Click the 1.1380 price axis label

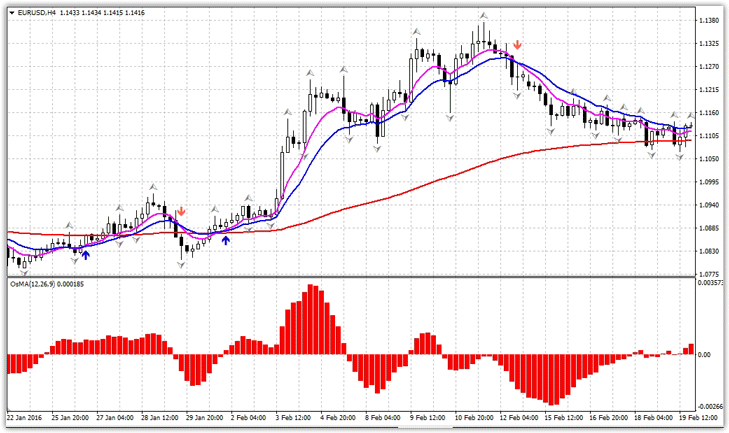(x=710, y=21)
